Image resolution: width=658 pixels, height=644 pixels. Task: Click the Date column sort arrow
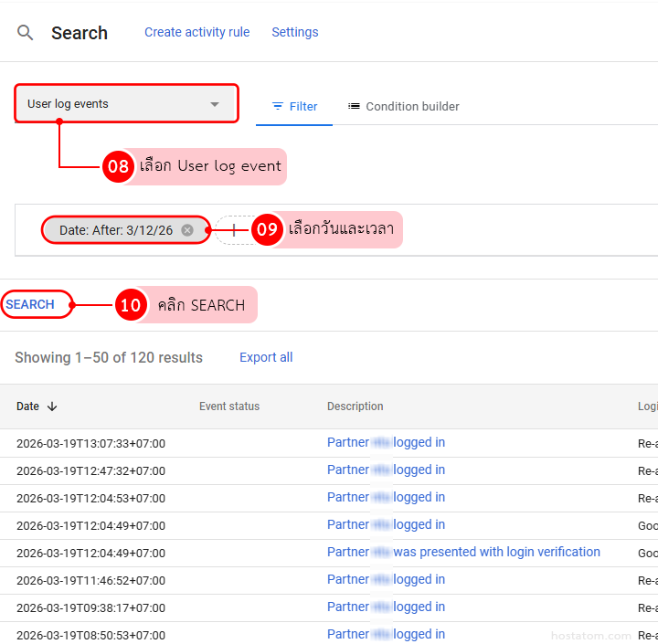(52, 406)
